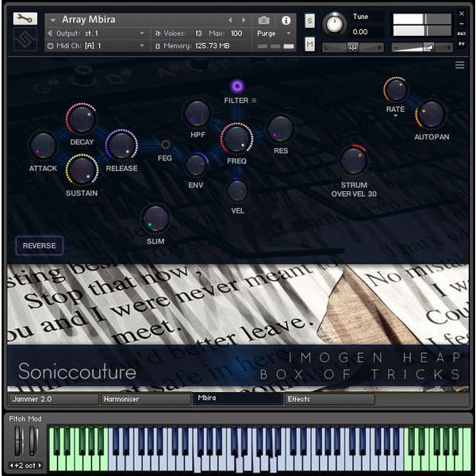Shift keyboard octave down arrow
Screen dimensions: 476x476
(x=11, y=465)
